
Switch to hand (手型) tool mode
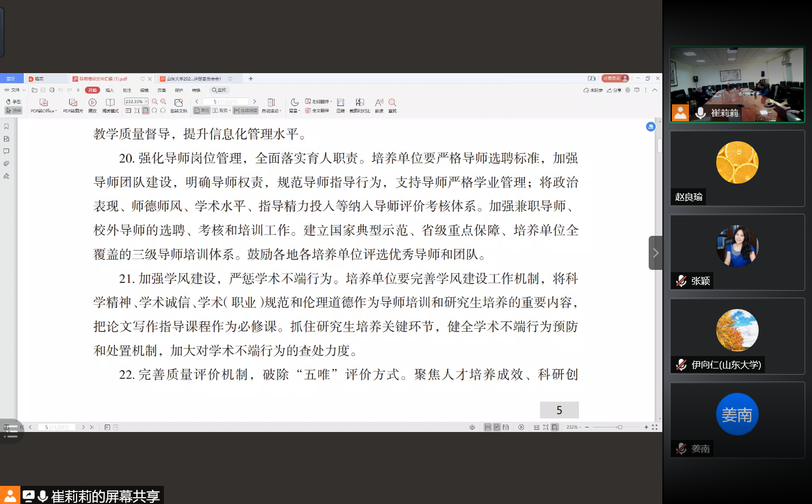pos(13,101)
